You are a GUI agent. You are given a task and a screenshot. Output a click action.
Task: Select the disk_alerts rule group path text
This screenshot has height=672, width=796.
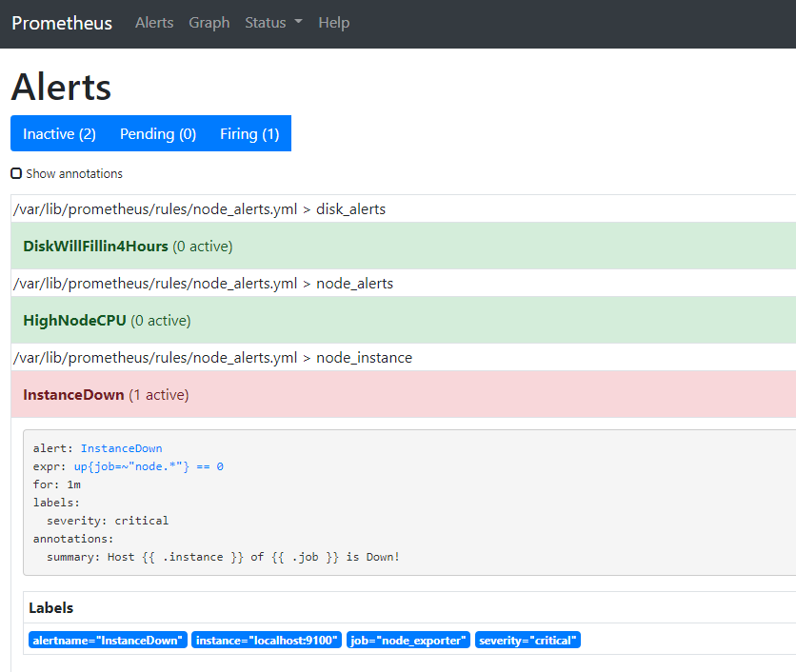(x=200, y=209)
